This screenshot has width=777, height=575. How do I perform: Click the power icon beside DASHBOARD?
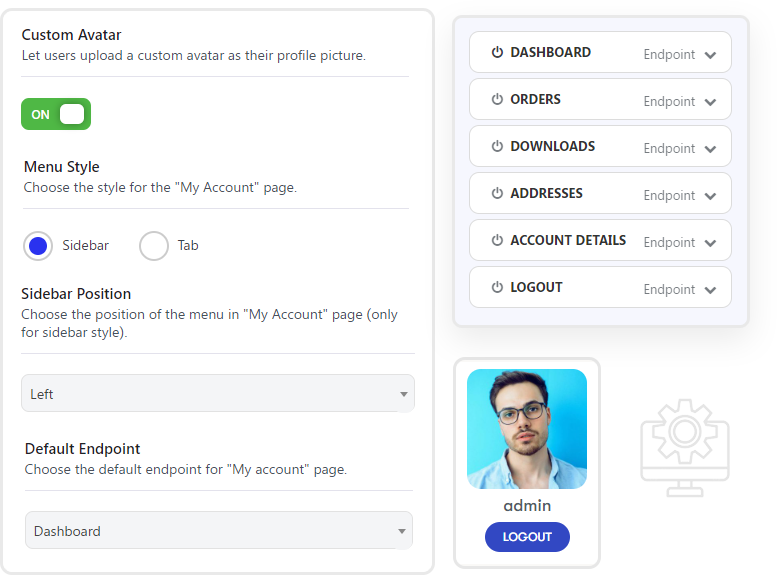point(497,52)
